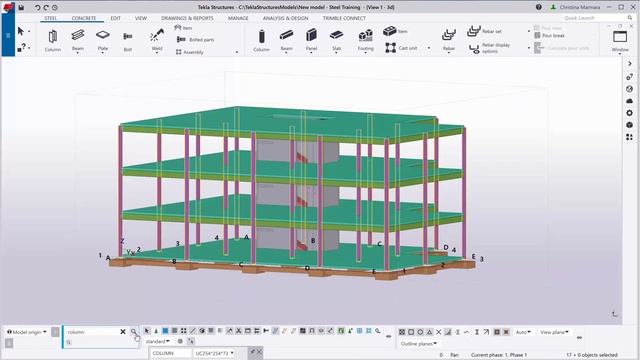640x360 pixels.
Task: Open the settings gear in side pane
Action: [629, 113]
